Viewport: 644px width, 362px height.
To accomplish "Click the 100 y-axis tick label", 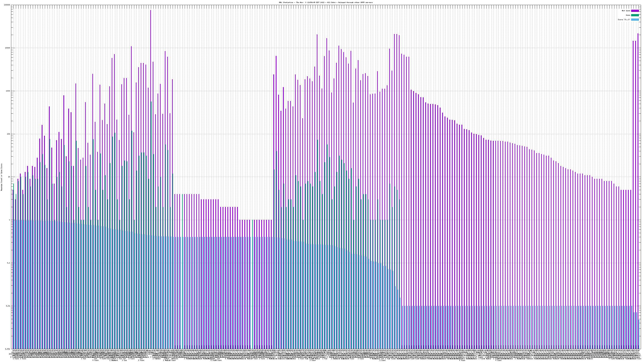I will click(x=9, y=134).
